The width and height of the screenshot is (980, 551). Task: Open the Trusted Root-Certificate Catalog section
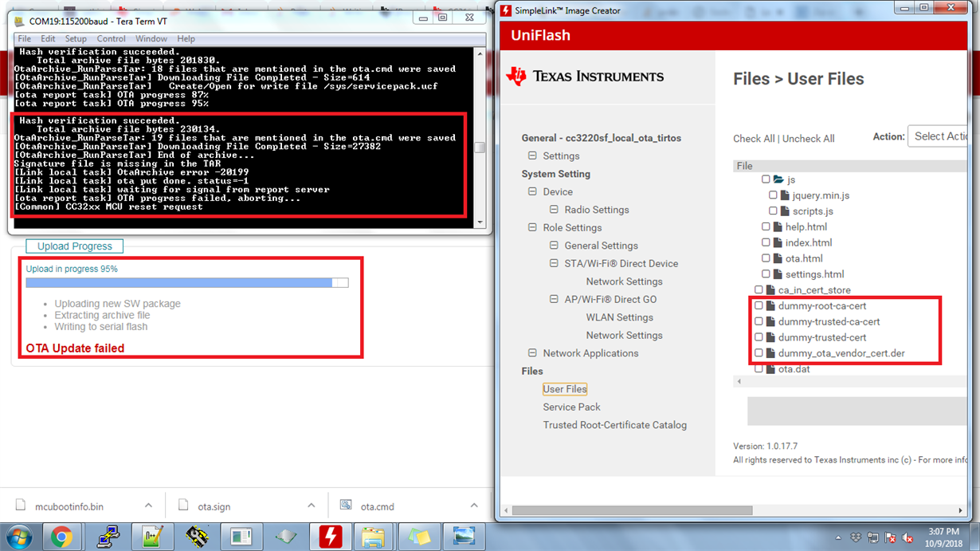coord(614,425)
